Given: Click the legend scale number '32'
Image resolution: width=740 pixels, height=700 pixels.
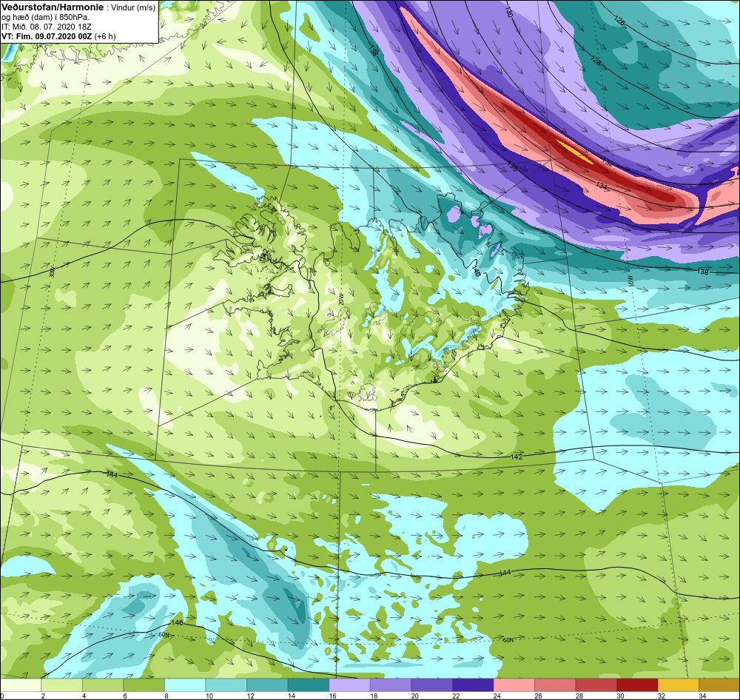Looking at the screenshot, I should point(661,696).
